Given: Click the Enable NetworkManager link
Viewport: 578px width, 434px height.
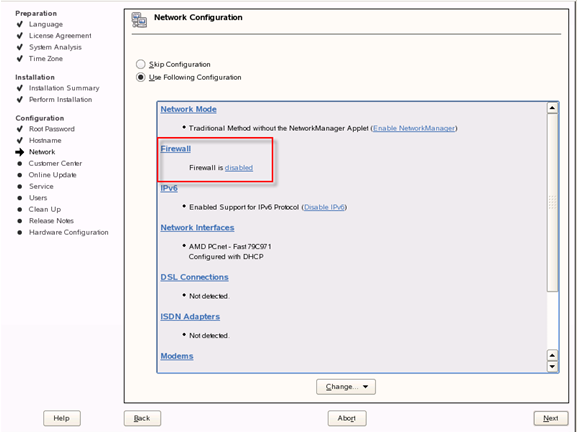Looking at the screenshot, I should (414, 128).
